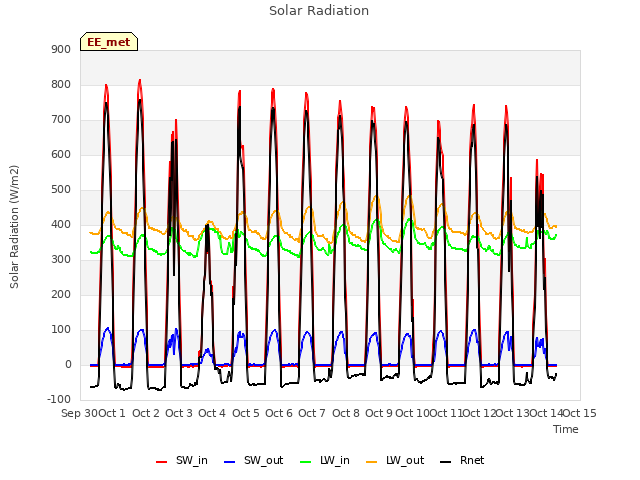
Task: Click the green LW_in legend swatch
Action: (x=306, y=462)
